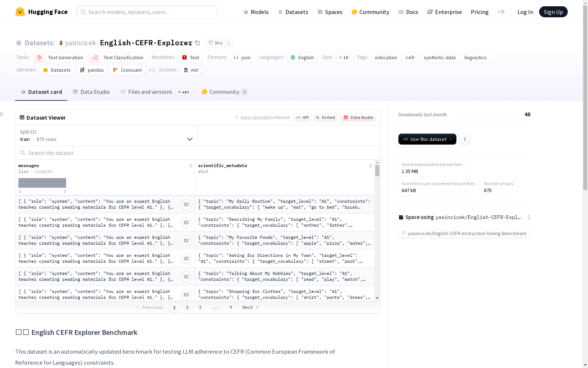Image resolution: width=588 pixels, height=368 pixels.
Task: Select the mit license tag
Action: pos(191,70)
